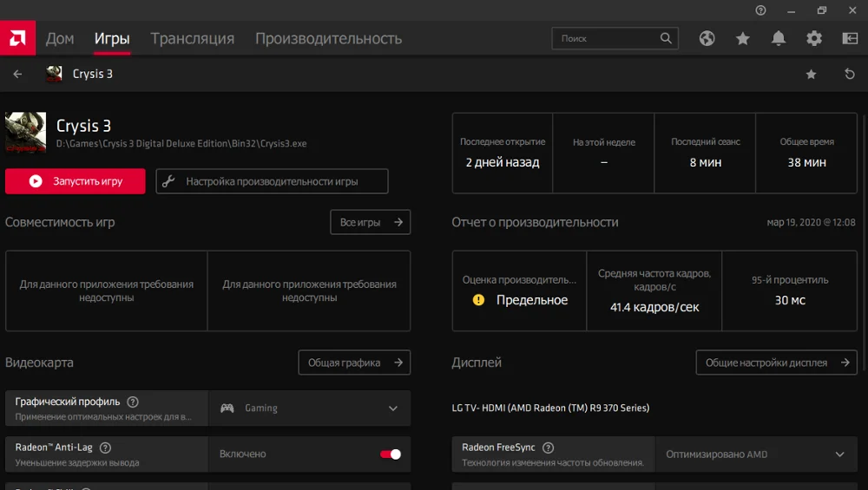Open favorites star in top bar

click(743, 38)
